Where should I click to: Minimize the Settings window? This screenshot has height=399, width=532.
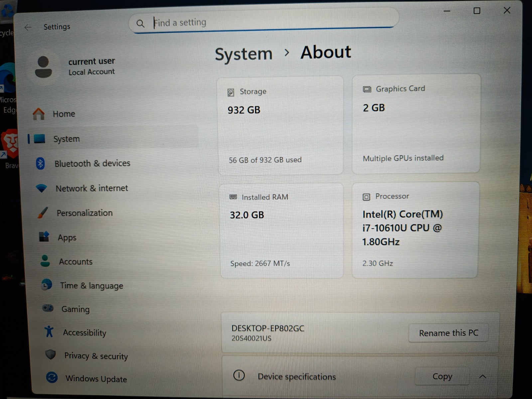[447, 11]
